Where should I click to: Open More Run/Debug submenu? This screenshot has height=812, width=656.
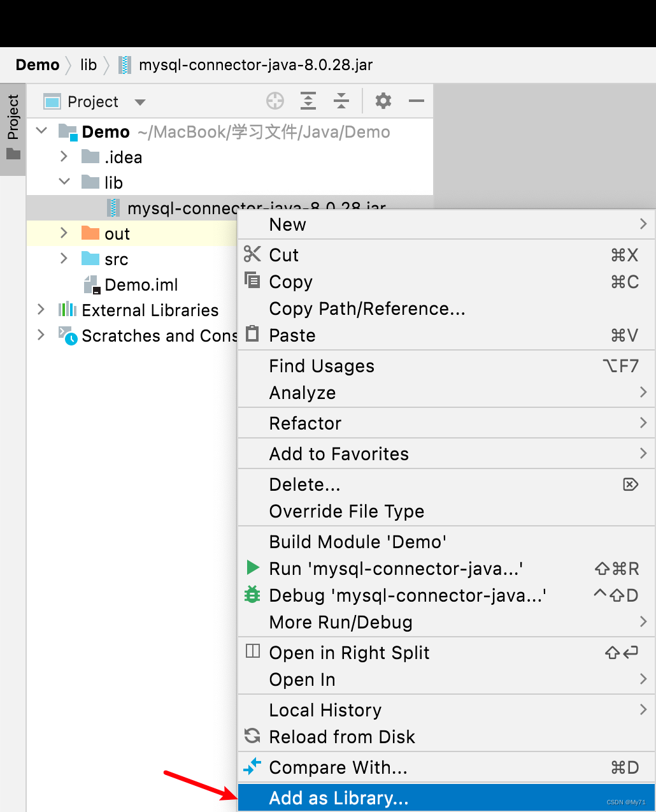tap(446, 622)
